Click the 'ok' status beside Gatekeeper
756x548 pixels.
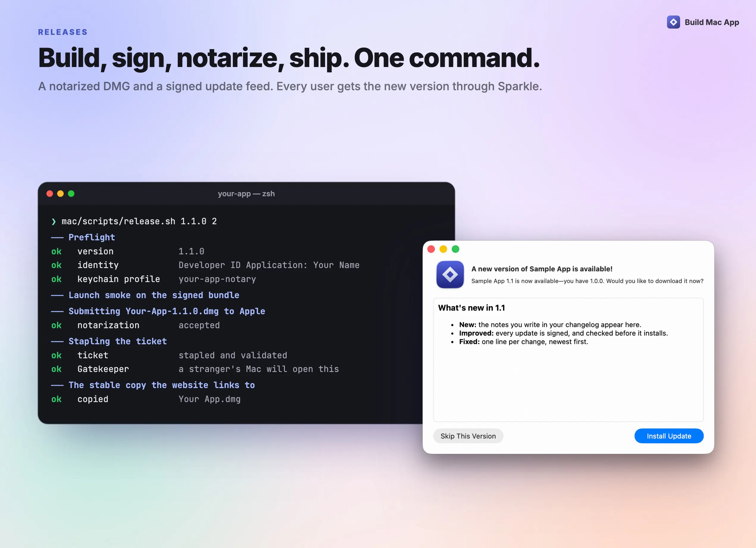56,369
